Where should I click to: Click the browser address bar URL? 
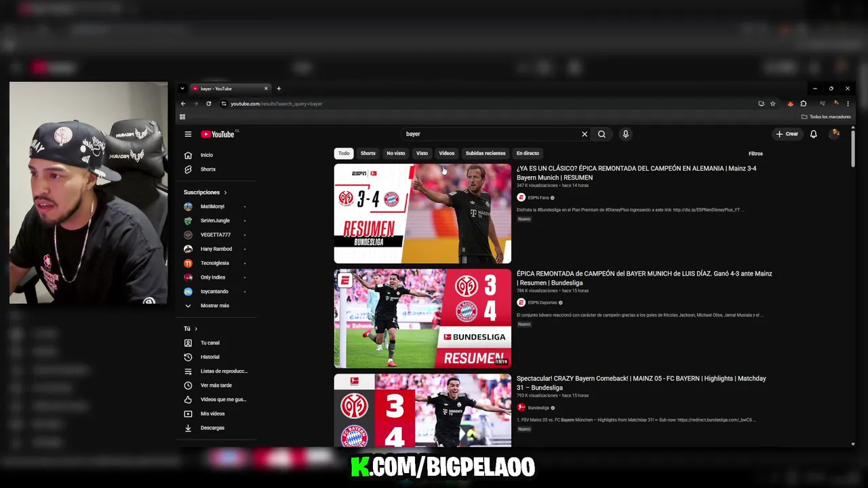click(276, 104)
